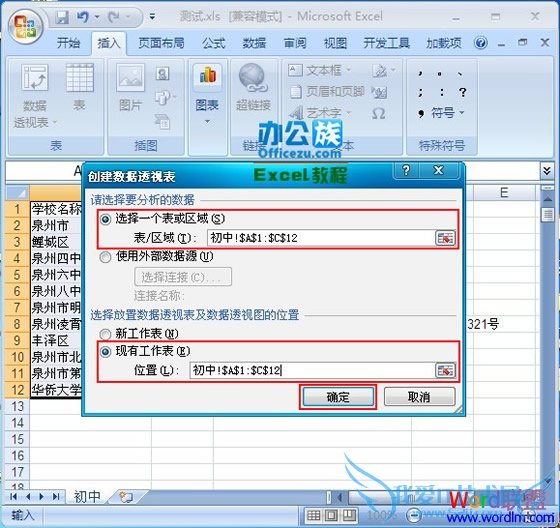Screen dimensions: 560x528
Task: Open the 加载项 ribbon tab
Action: [x=444, y=43]
